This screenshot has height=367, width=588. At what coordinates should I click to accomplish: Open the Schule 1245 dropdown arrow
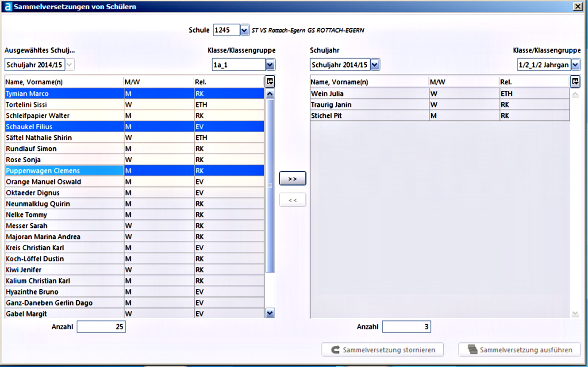click(x=245, y=30)
